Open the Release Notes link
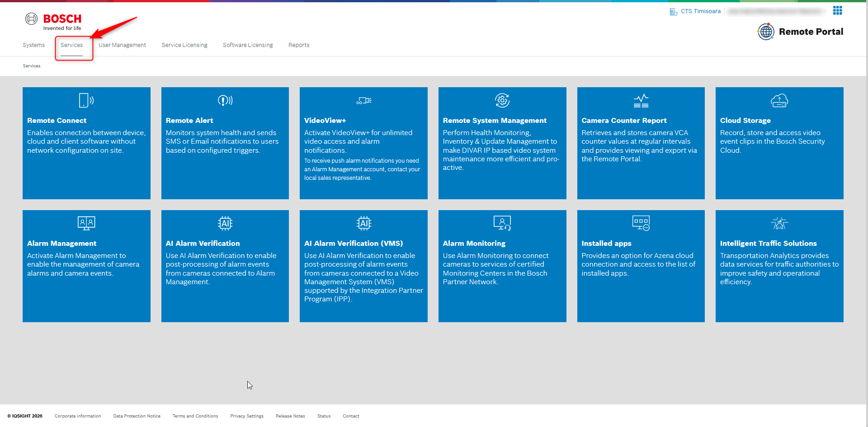868x427 pixels. pos(290,416)
